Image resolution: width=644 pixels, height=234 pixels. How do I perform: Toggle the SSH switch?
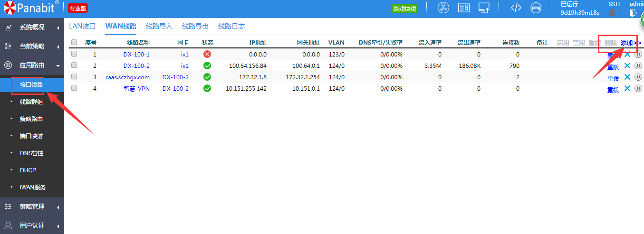[615, 13]
